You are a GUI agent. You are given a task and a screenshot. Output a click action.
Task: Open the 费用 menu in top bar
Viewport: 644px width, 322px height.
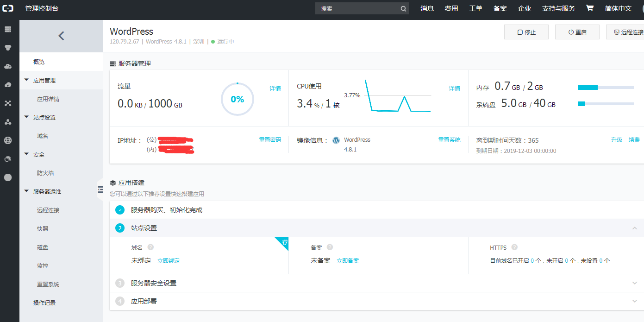tap(451, 8)
